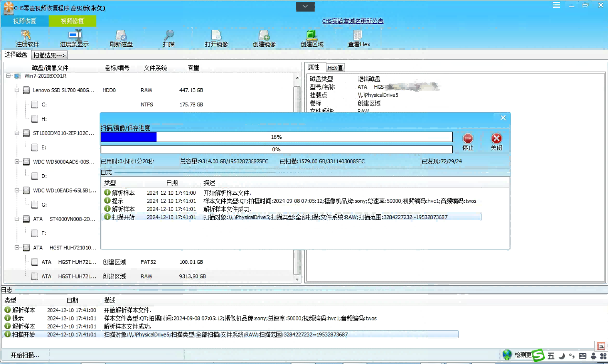This screenshot has height=364, width=608.
Task: Click the 创建镜像 create image icon
Action: (x=264, y=35)
